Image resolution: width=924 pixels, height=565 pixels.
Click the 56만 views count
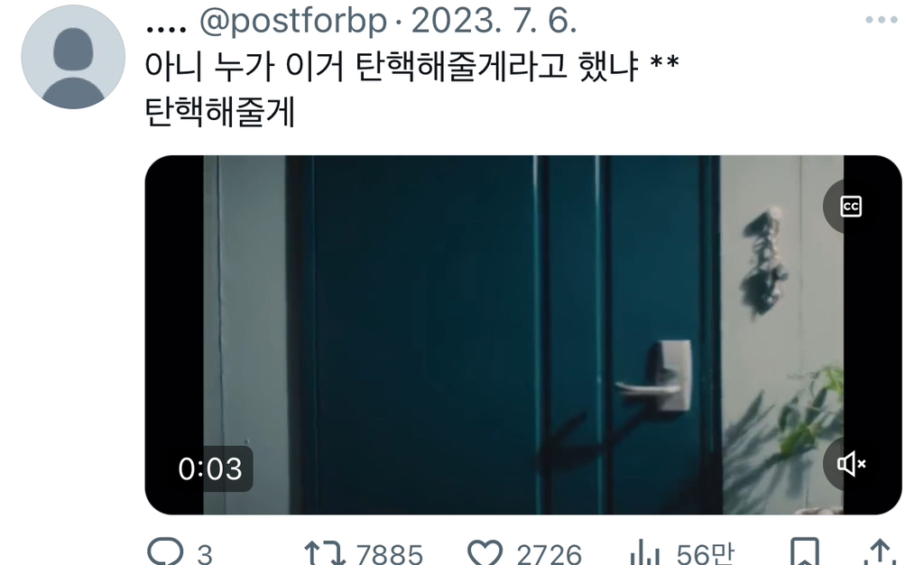coord(706,554)
